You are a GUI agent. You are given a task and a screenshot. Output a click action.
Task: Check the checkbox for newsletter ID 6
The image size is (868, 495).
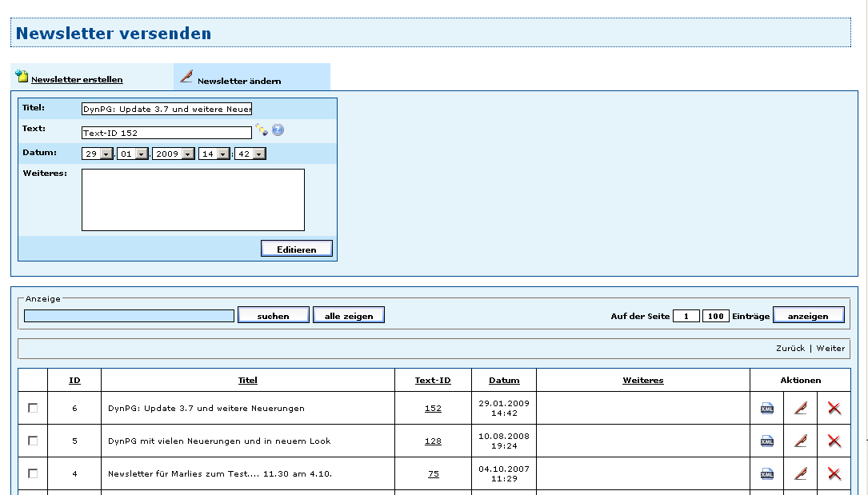coord(33,408)
